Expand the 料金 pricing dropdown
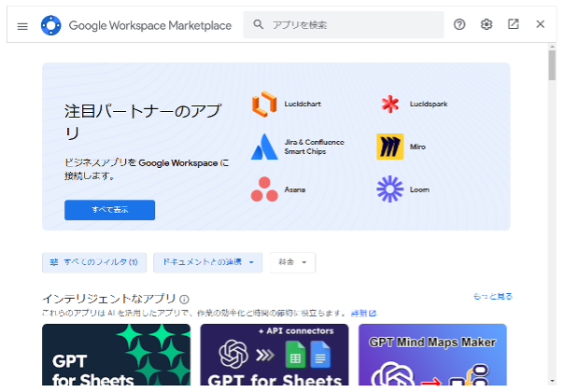 pos(292,262)
